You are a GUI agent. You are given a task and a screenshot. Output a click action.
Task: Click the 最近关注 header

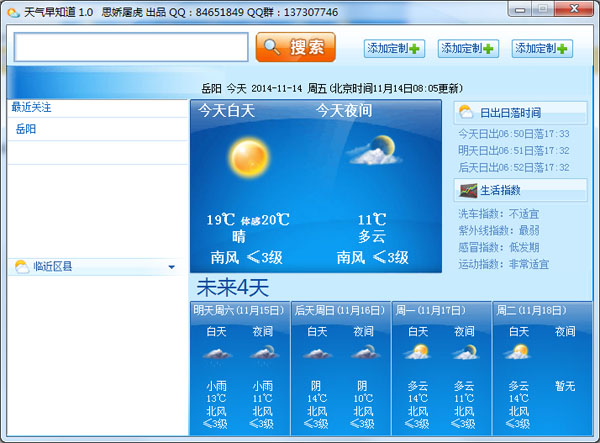(x=31, y=107)
